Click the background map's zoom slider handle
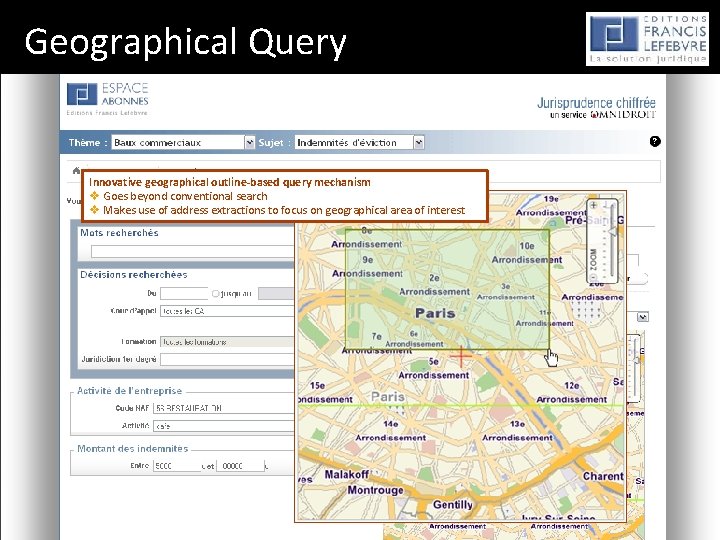Viewport: 720px width, 540px height. [x=636, y=361]
